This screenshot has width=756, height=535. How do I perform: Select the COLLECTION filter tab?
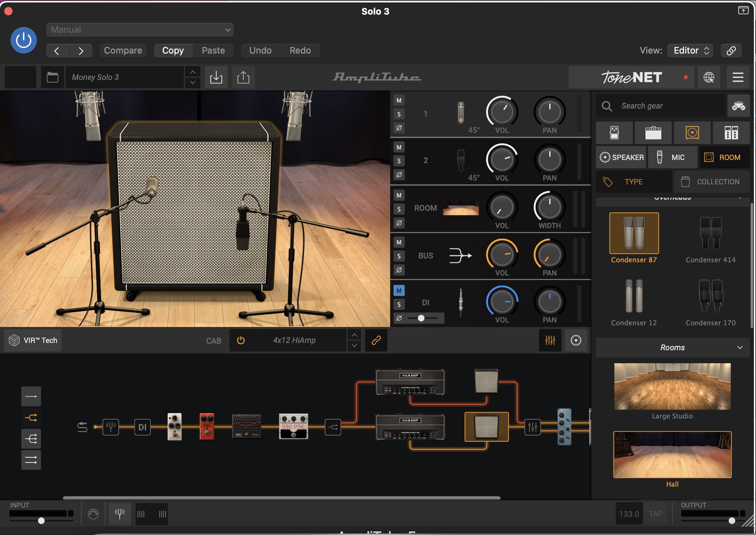[x=712, y=182]
